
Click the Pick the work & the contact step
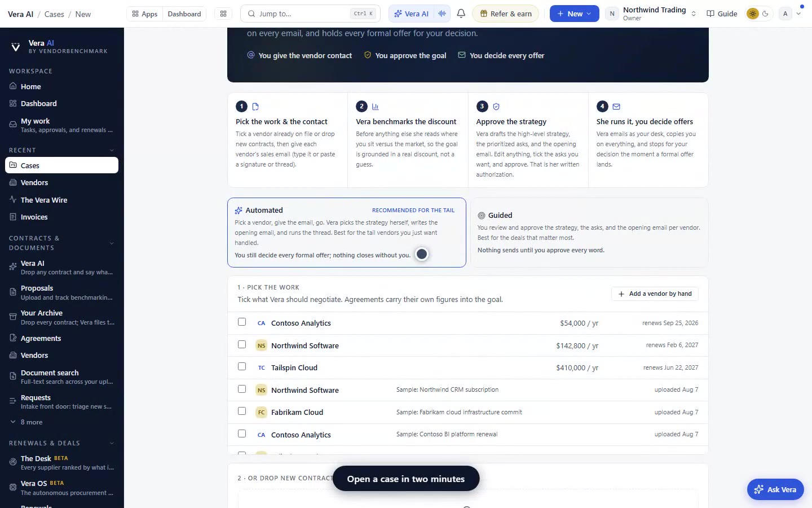coord(288,140)
